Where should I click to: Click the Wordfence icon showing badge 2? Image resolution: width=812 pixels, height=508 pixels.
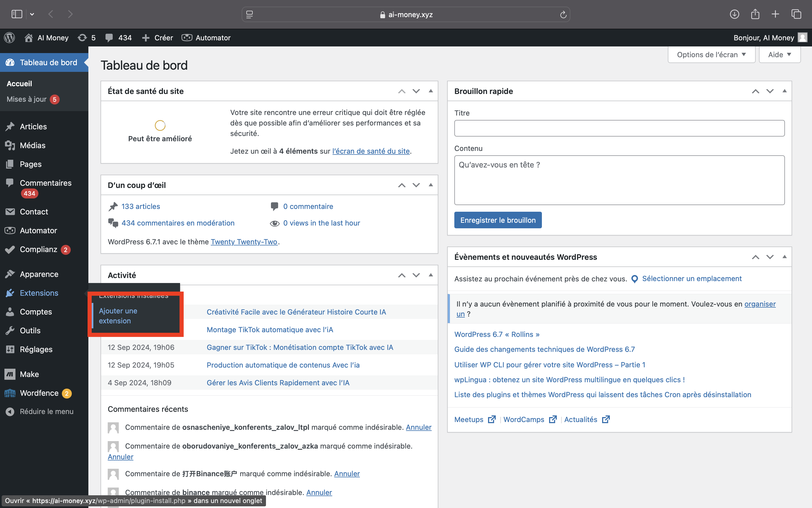click(x=10, y=393)
